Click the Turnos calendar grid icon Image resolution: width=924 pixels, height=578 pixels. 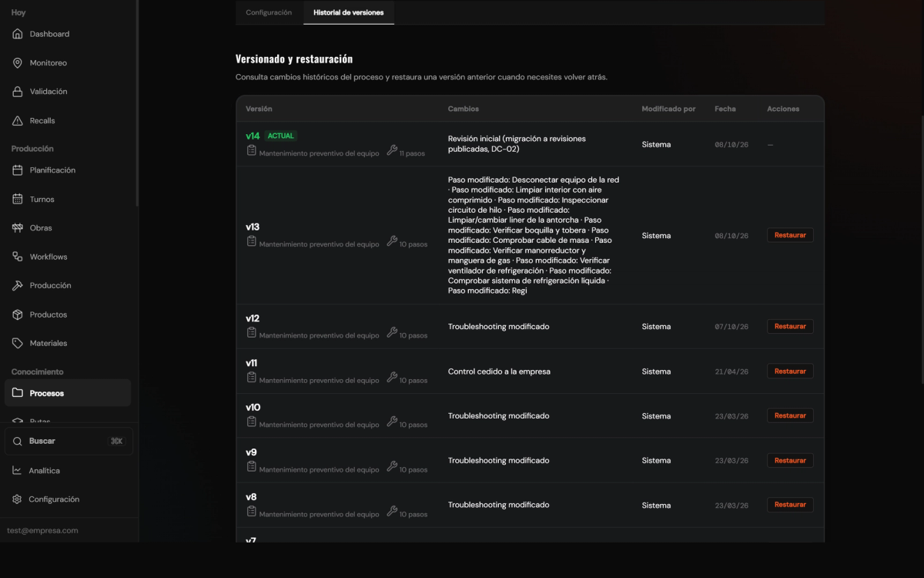tap(18, 200)
